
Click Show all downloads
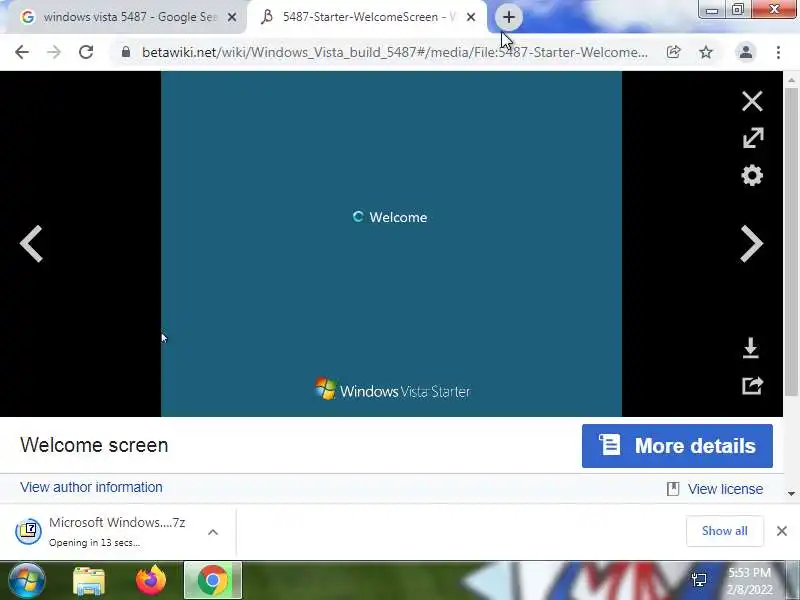(724, 531)
